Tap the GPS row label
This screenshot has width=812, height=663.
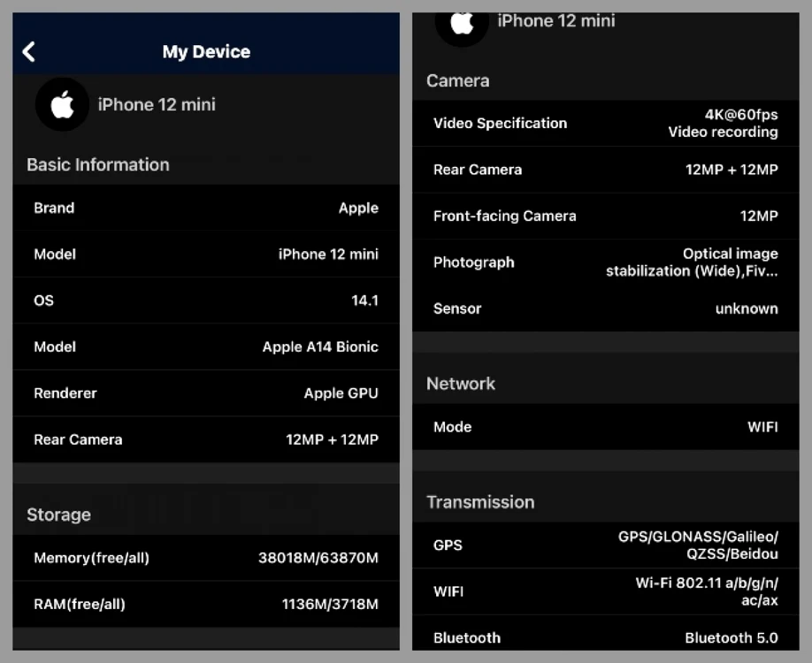[448, 545]
